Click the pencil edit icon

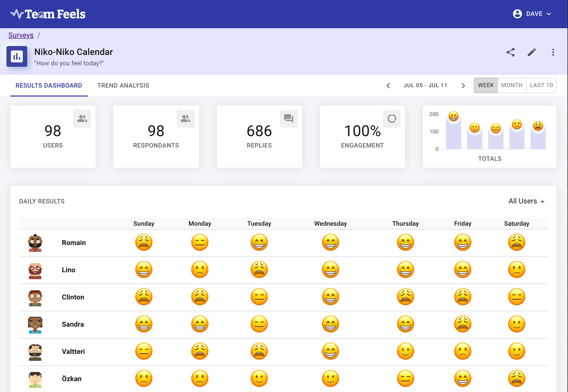[x=532, y=52]
